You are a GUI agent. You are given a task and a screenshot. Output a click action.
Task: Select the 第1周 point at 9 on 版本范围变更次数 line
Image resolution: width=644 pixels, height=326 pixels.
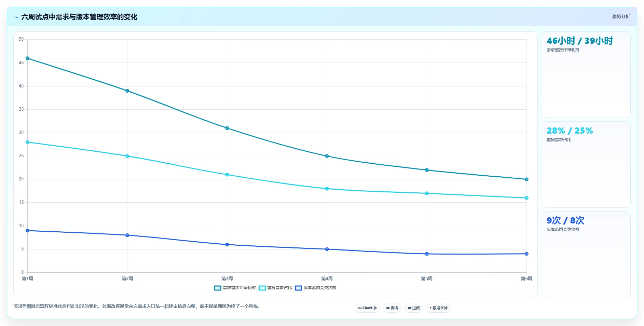pyautogui.click(x=28, y=231)
